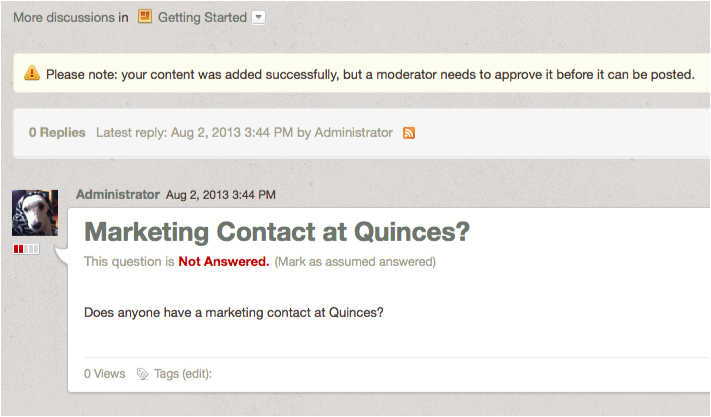Click the post body question text
This screenshot has width=711, height=417.
(x=234, y=312)
